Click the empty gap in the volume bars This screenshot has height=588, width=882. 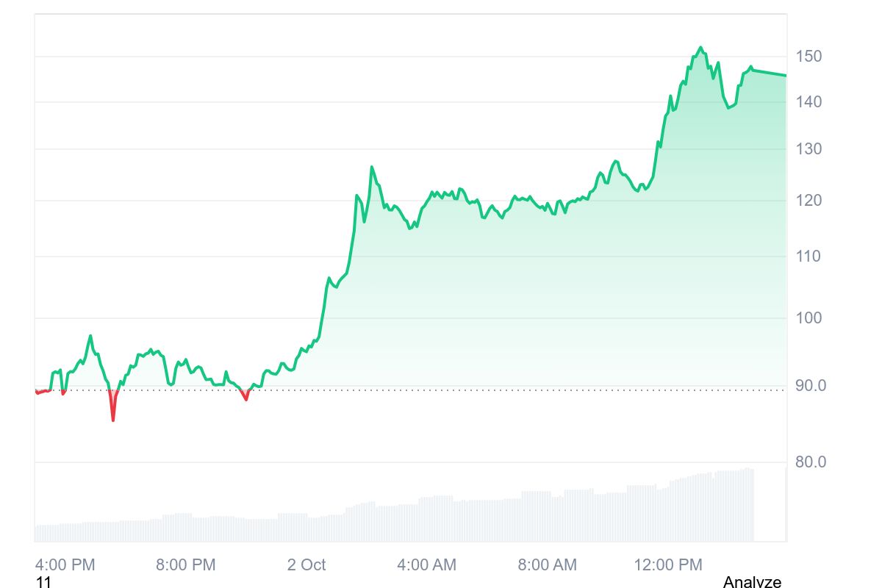coord(770,507)
